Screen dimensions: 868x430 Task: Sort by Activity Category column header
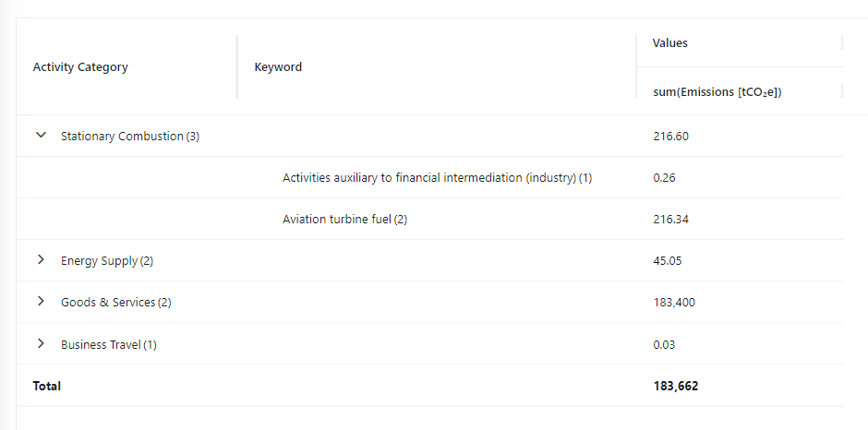pos(80,67)
